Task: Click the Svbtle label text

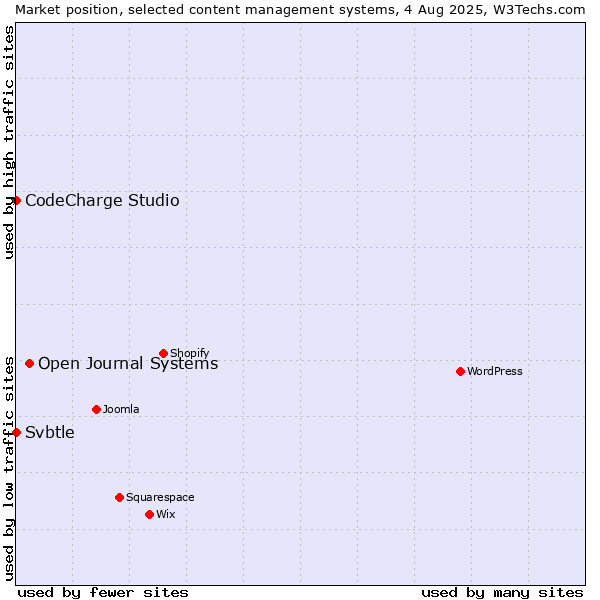Action: [50, 432]
